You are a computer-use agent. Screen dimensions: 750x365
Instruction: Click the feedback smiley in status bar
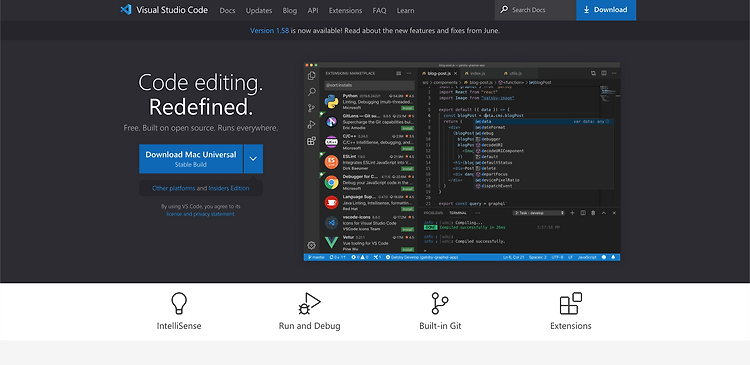(x=604, y=257)
